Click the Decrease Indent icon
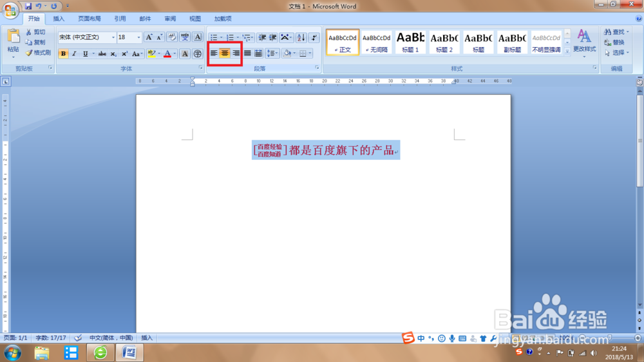644x362 pixels. (262, 37)
